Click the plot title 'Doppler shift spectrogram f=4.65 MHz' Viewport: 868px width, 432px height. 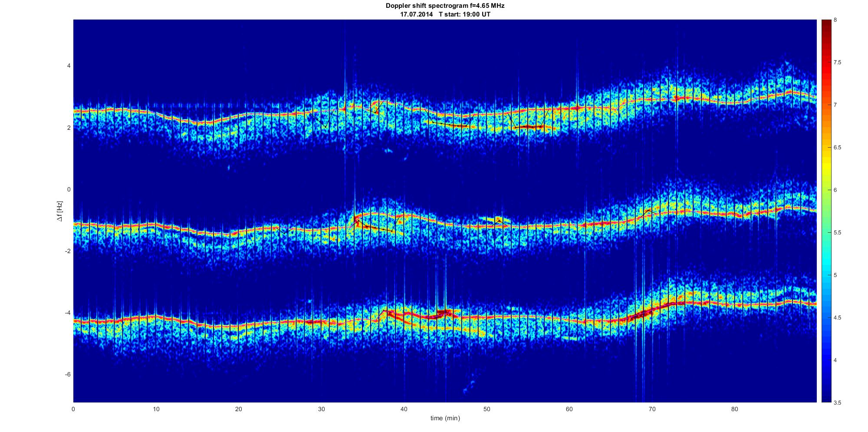click(x=445, y=6)
